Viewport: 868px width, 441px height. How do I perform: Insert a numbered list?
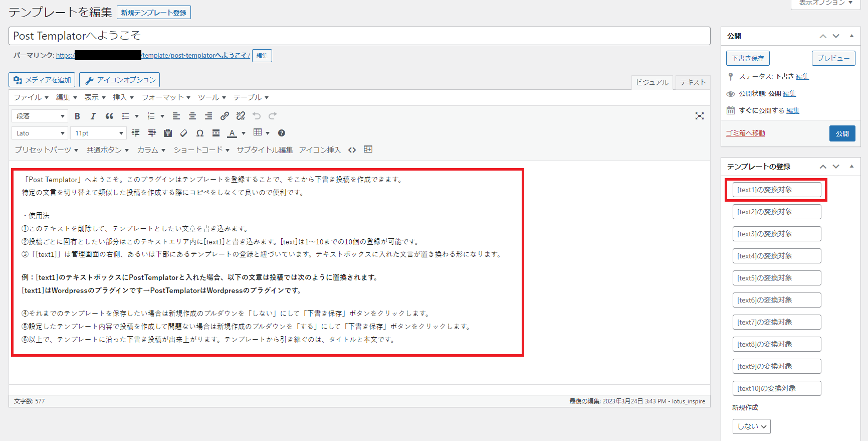tap(151, 116)
